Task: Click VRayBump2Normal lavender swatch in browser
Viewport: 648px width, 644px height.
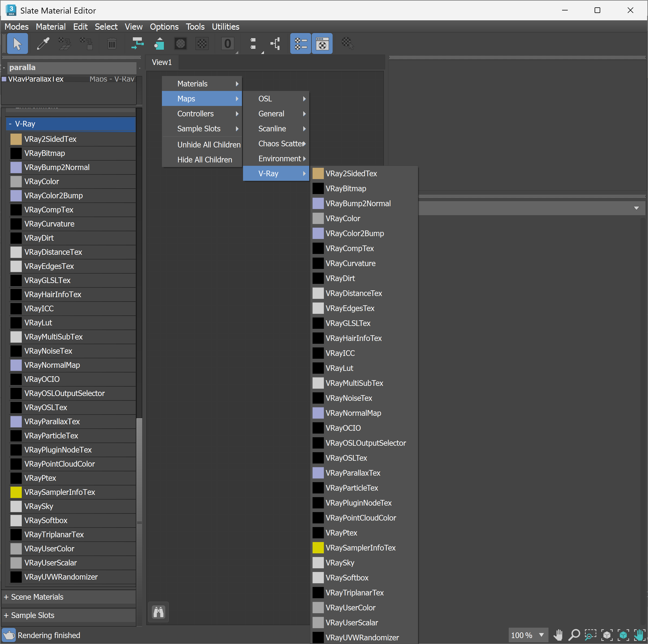Action: pos(16,167)
